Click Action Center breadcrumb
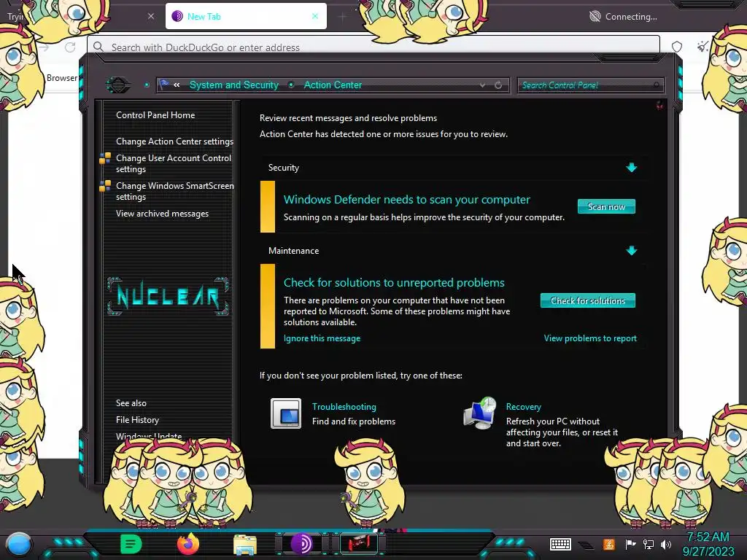Screen dimensions: 747x560 (x=333, y=85)
